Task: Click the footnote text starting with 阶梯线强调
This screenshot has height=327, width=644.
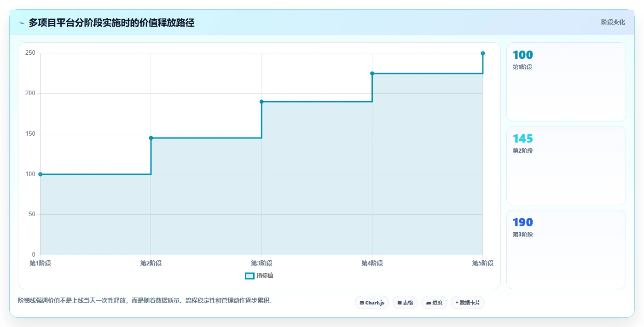Action: coord(145,300)
